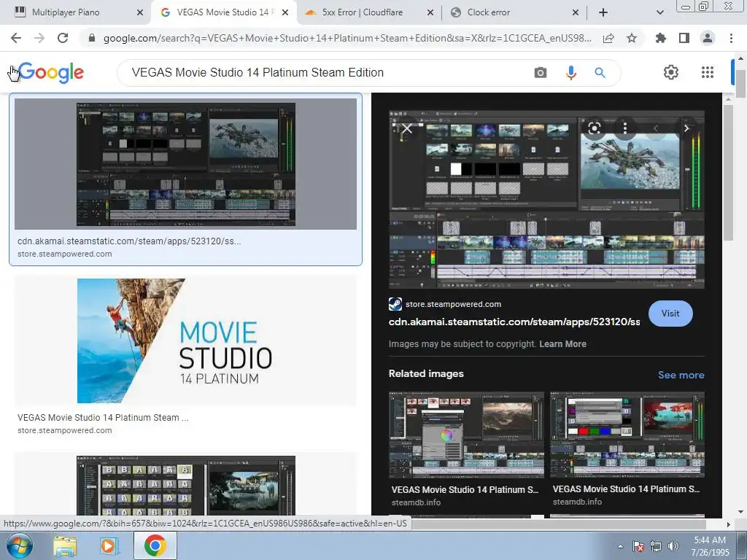
Task: Reload the current page
Action: pos(63,38)
